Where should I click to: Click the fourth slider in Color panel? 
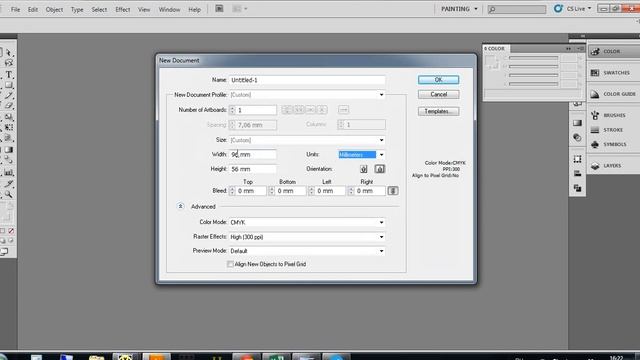tap(533, 84)
